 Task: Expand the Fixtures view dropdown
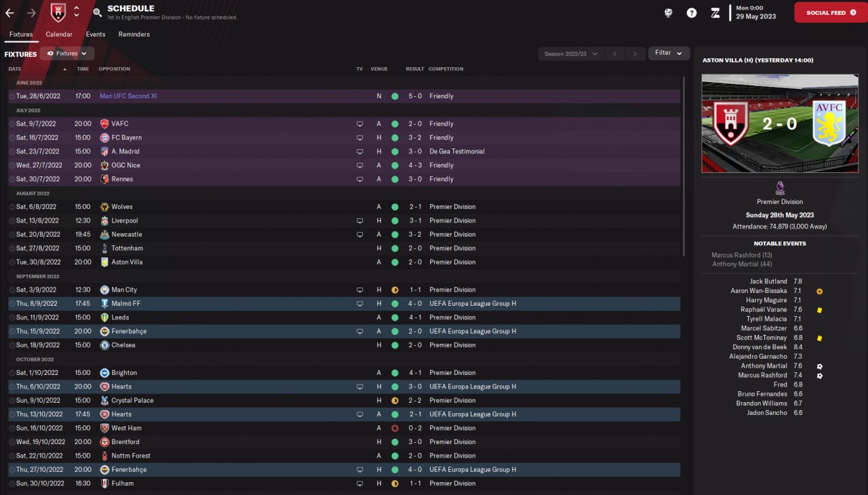point(67,54)
